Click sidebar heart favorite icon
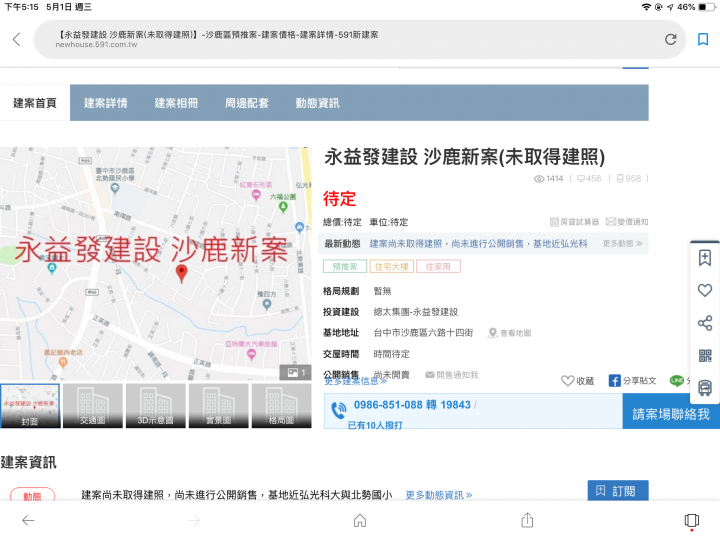The width and height of the screenshot is (720, 540). [x=705, y=290]
